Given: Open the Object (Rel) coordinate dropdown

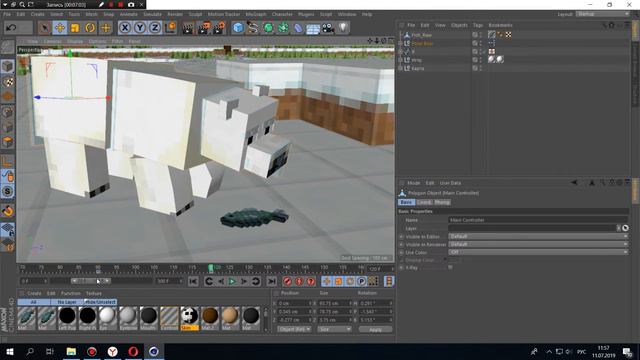Looking at the screenshot, I should tap(294, 329).
